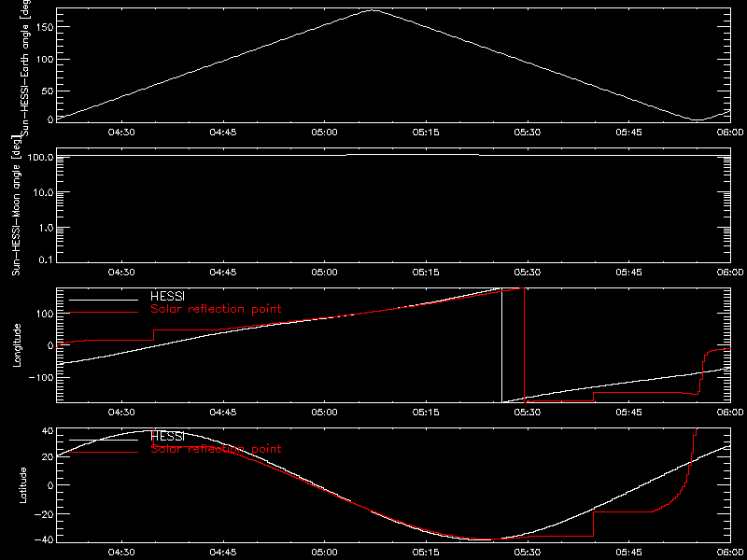Click the Earth angle curve minimum near 05:55
The image size is (747, 560).
coord(697,119)
